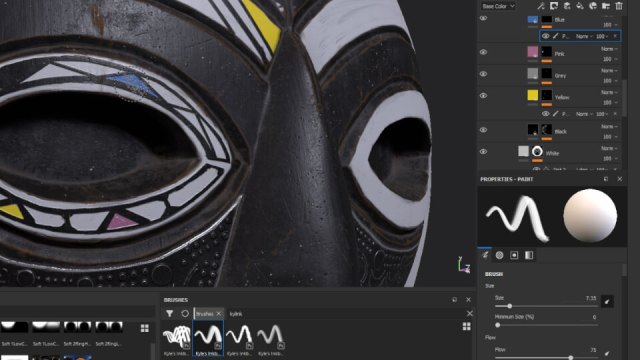Select the Grey layer color thumbnail
The width and height of the screenshot is (640, 360).
point(533,73)
